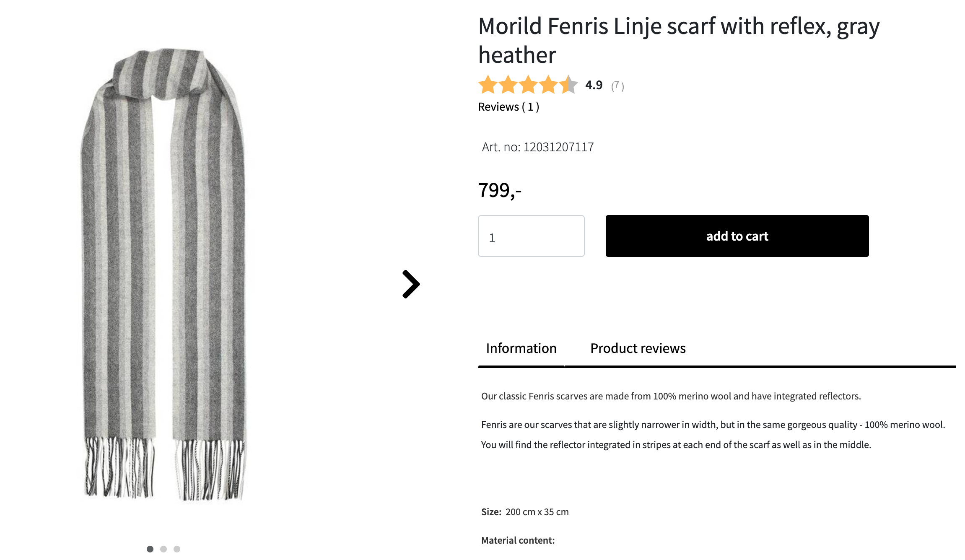Click the fourth rating star
The height and width of the screenshot is (560, 965).
[x=548, y=85]
